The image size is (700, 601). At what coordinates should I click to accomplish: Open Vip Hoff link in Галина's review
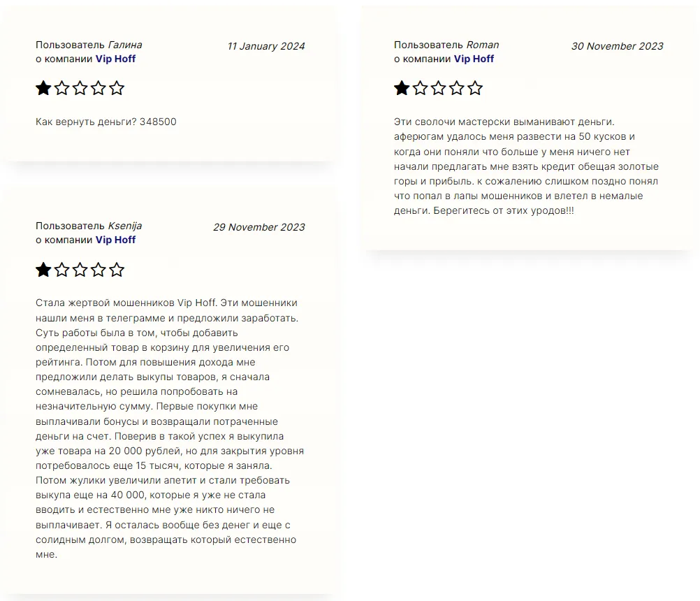click(x=115, y=59)
